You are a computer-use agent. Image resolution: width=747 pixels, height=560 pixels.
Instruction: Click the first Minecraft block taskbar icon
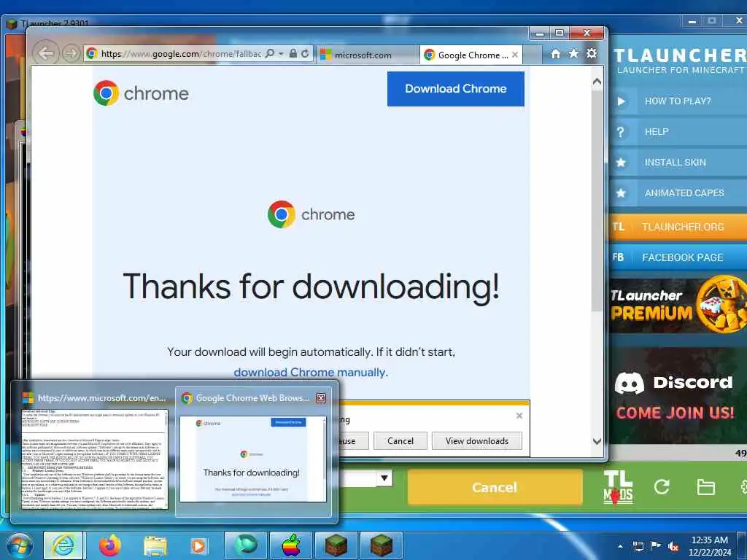(336, 545)
